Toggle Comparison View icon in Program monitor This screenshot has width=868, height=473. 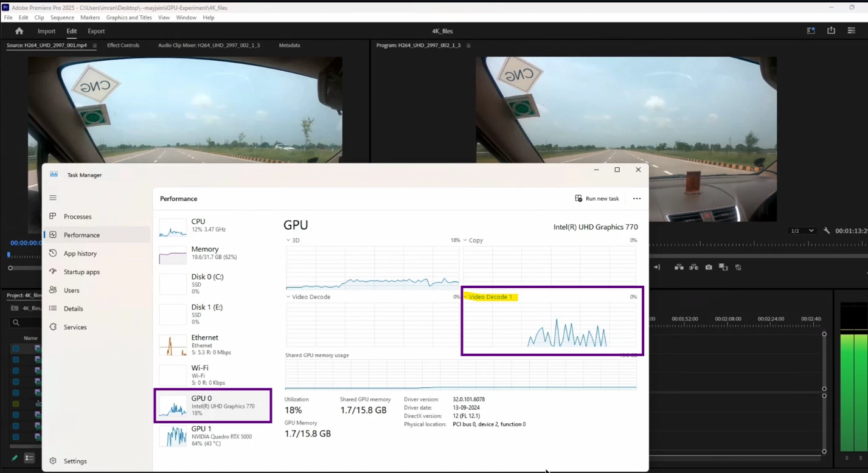pyautogui.click(x=723, y=268)
